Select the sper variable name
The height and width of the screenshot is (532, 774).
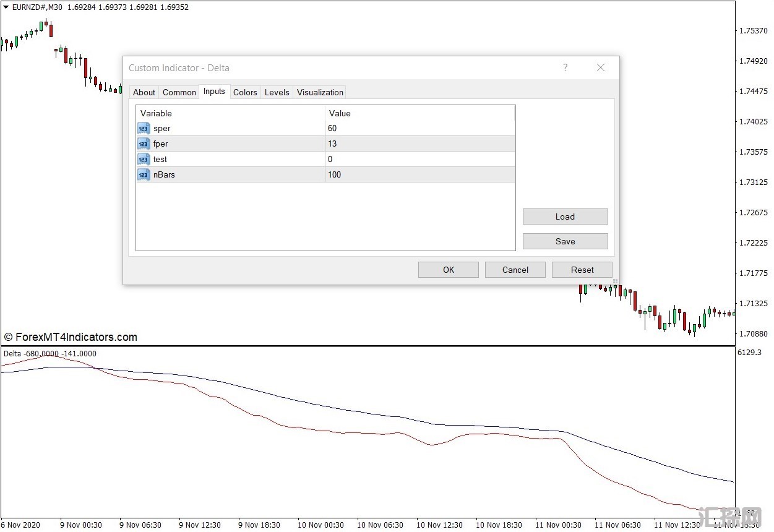162,129
